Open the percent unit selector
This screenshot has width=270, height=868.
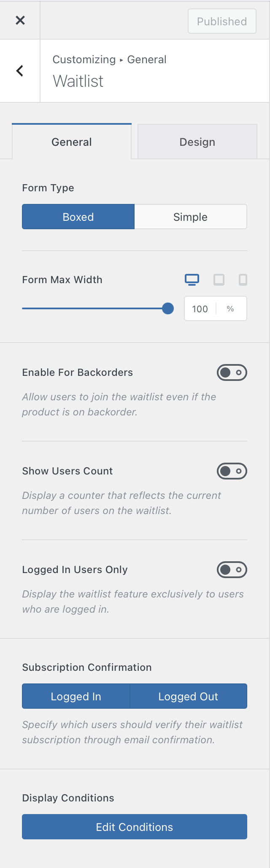click(x=231, y=309)
